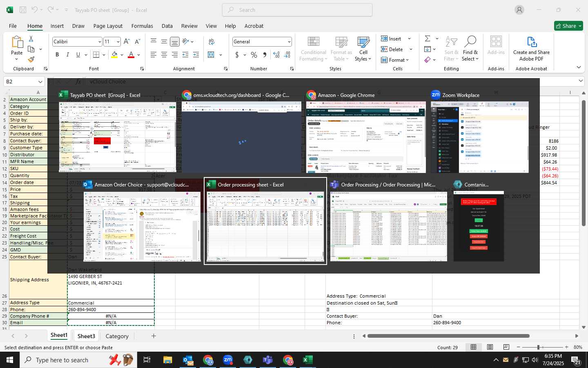
Task: Open the Formulas ribbon tab
Action: click(142, 26)
